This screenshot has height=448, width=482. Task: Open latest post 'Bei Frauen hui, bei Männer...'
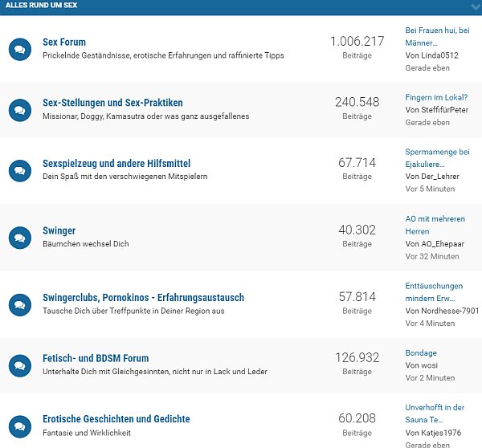pyautogui.click(x=437, y=36)
